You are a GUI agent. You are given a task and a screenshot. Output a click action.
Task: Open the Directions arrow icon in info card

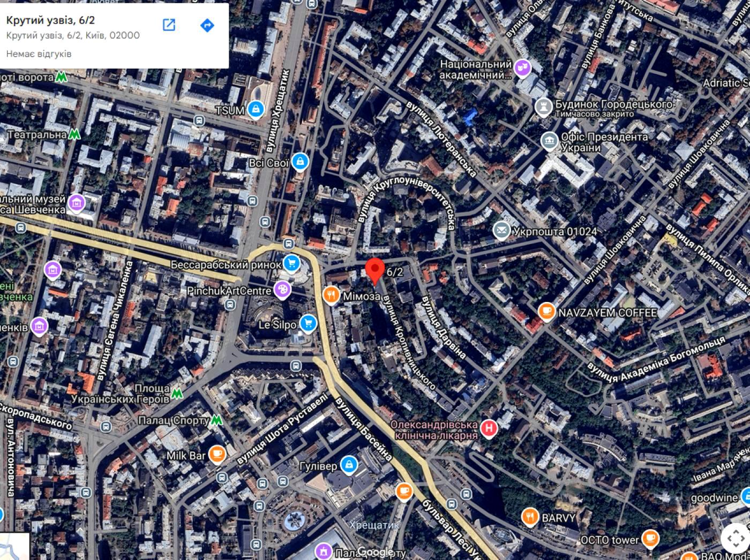click(x=207, y=25)
